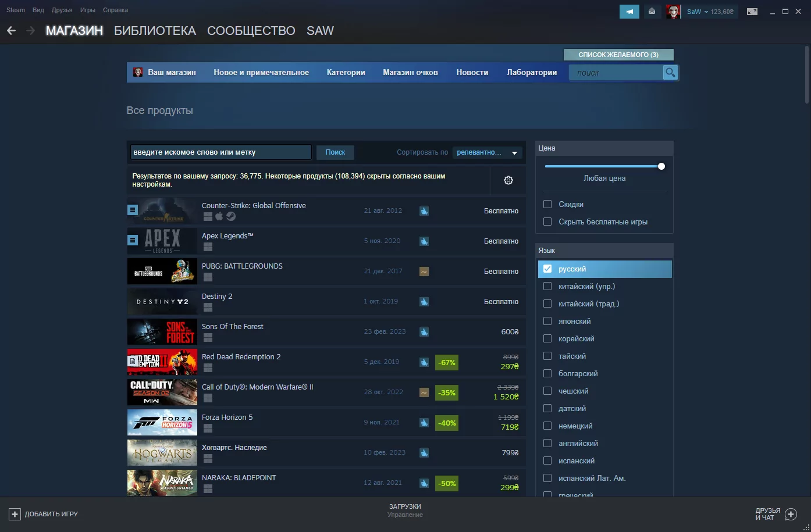Viewport: 811px width, 532px height.
Task: Click the thumbs-up review icon for Apex Legends
Action: click(424, 241)
